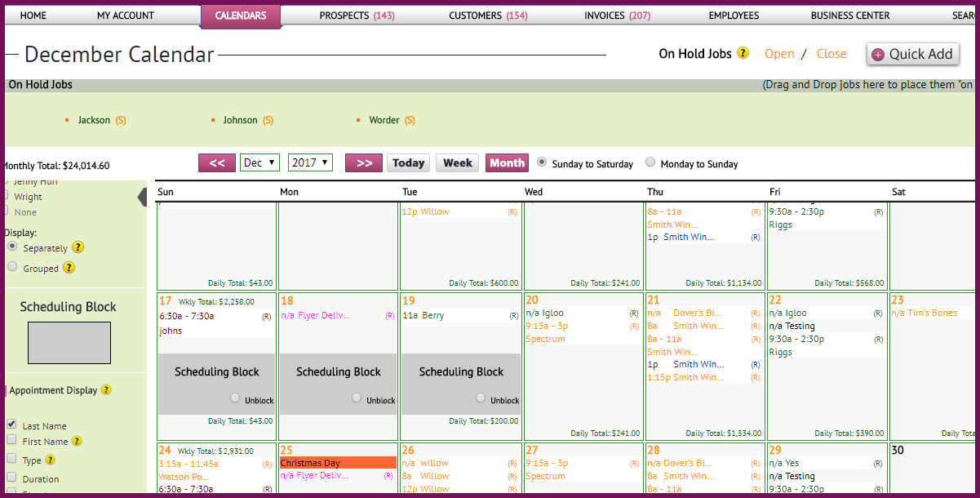The width and height of the screenshot is (980, 498).
Task: Open n/a Testing job on the 22nd
Action: pos(792,327)
